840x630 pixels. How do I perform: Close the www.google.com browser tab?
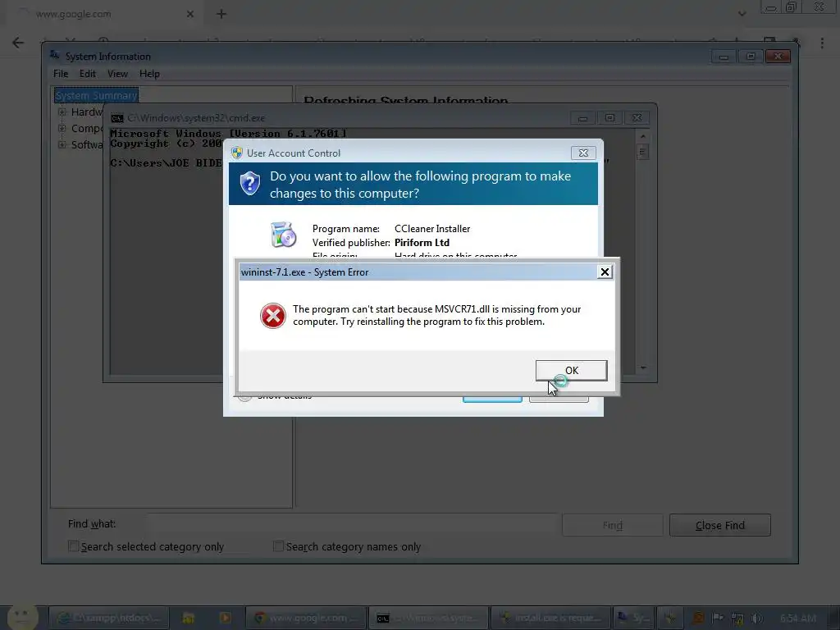click(x=190, y=14)
